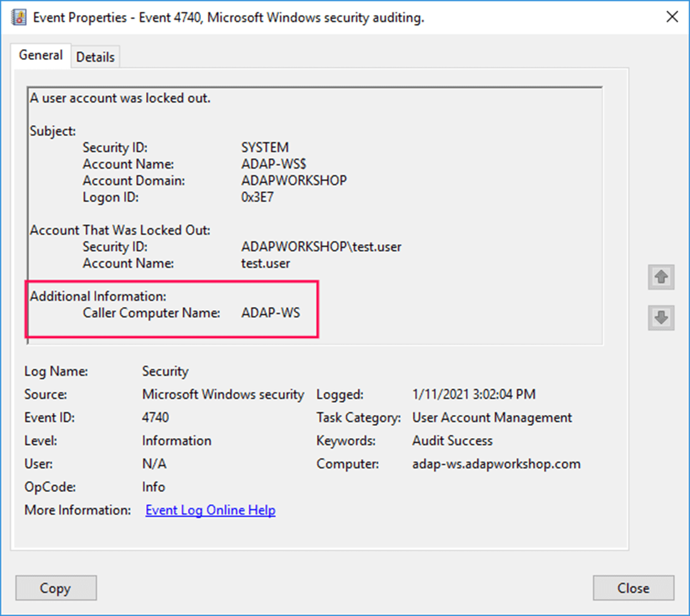Close the Event Properties dialog with X
The width and height of the screenshot is (690, 616).
click(x=672, y=17)
